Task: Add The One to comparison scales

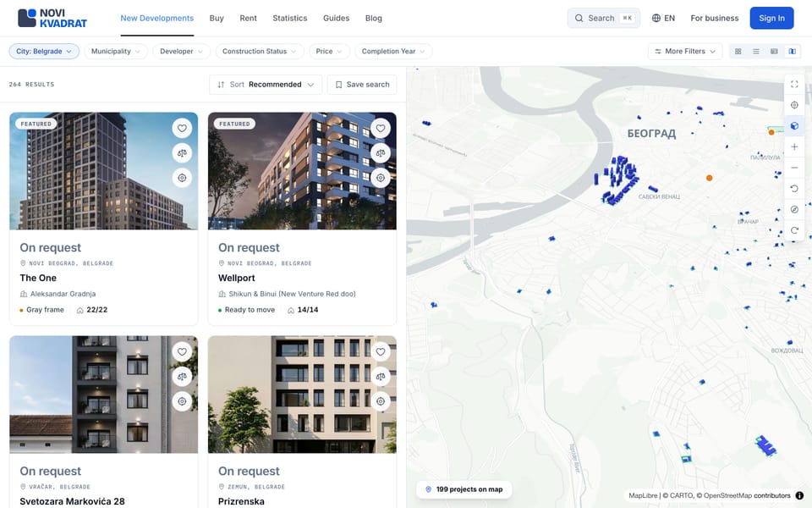Action: tap(182, 153)
